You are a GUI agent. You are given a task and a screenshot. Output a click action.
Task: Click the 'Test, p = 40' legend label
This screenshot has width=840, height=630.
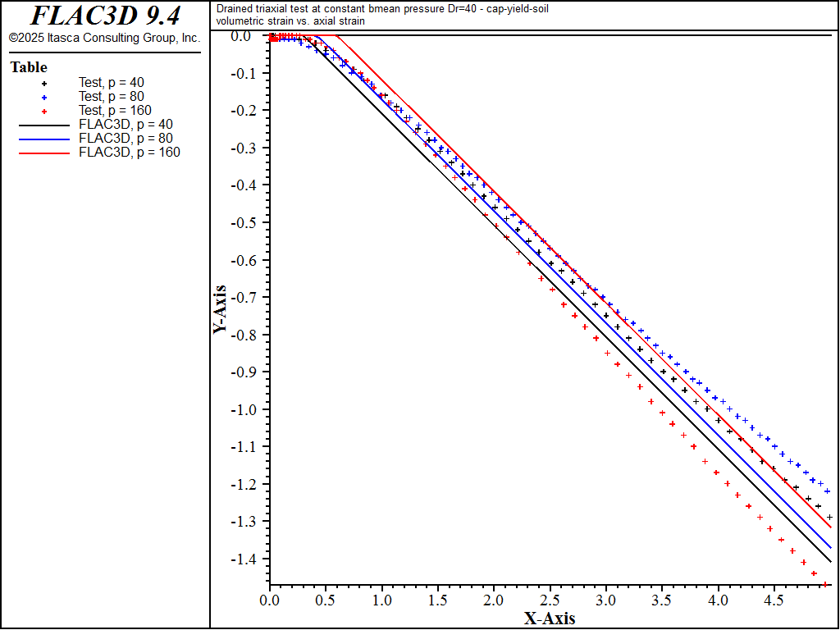pos(111,83)
